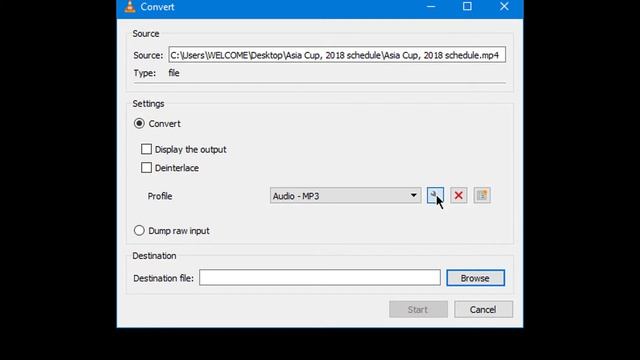Delete selected profile with red X icon
The image size is (640, 360).
(459, 196)
